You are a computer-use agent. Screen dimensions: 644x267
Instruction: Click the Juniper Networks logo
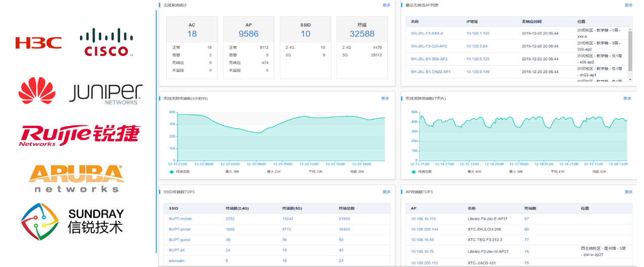(x=105, y=94)
